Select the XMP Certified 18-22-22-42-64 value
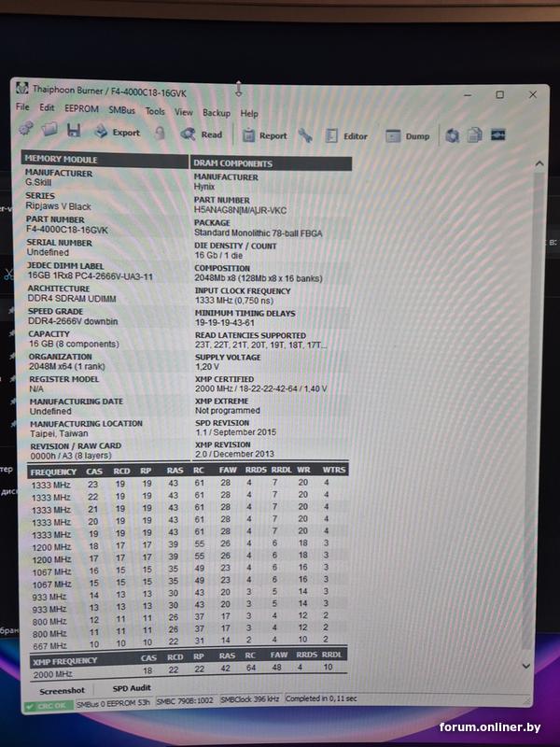The image size is (560, 747). tap(261, 388)
